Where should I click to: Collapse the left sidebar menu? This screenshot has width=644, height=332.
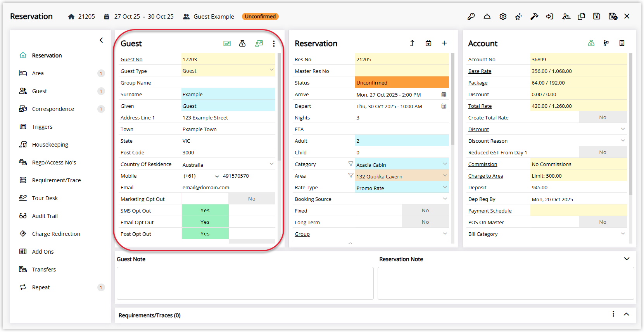click(x=101, y=40)
